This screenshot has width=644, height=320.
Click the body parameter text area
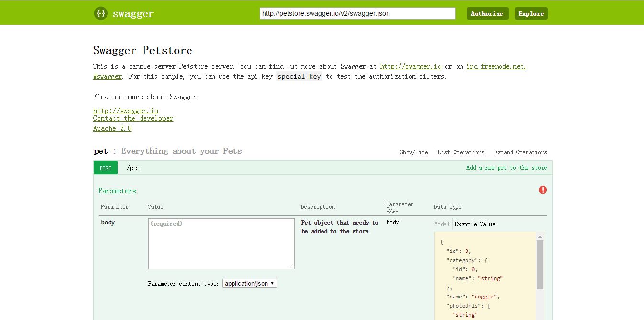(x=222, y=244)
